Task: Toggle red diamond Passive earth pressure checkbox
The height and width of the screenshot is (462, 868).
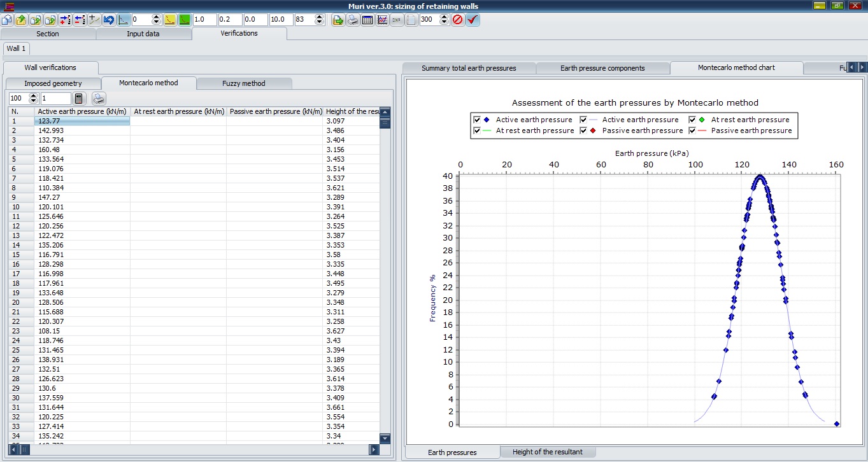Action: pos(583,130)
